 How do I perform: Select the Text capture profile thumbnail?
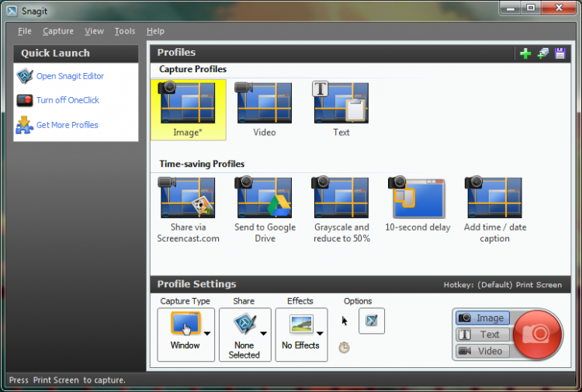click(x=341, y=109)
